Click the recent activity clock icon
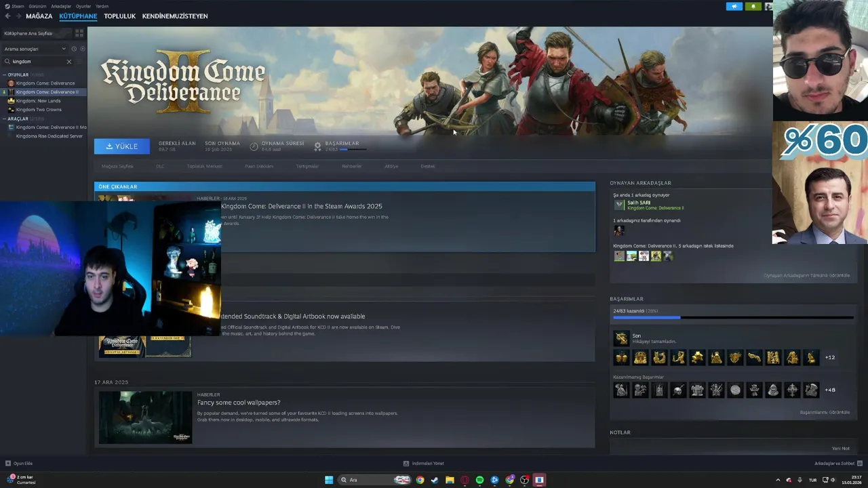 click(74, 49)
